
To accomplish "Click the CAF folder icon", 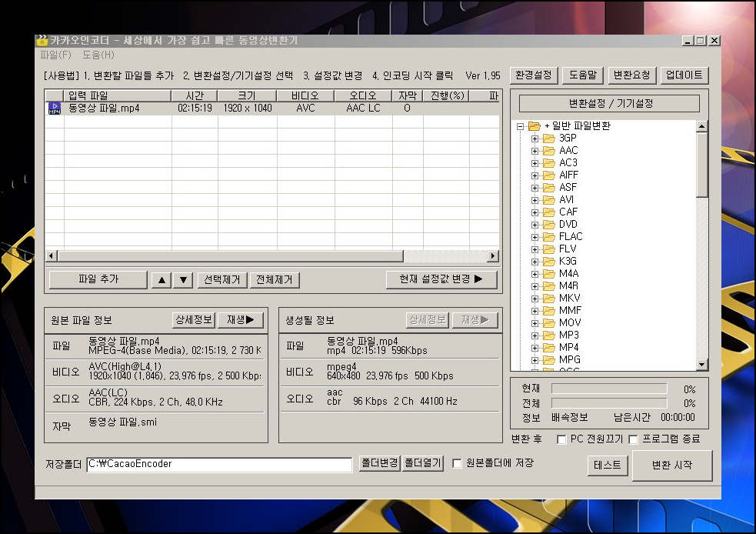I will coord(548,212).
